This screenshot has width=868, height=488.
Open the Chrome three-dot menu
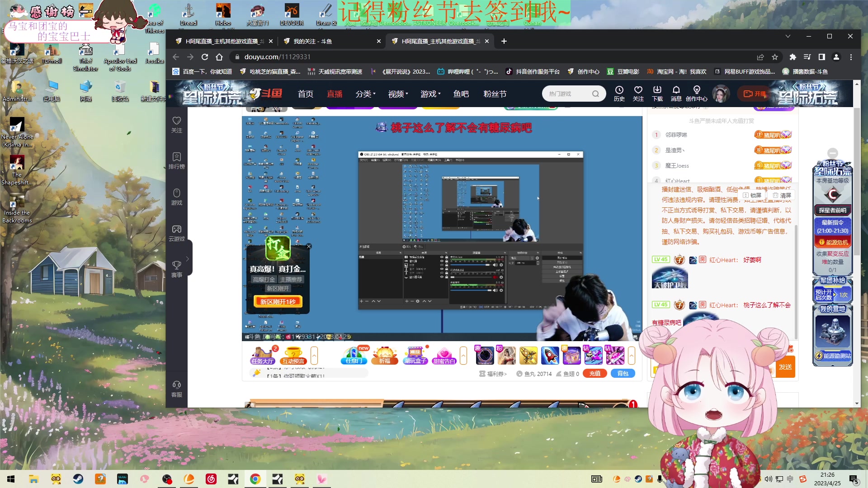[851, 57]
